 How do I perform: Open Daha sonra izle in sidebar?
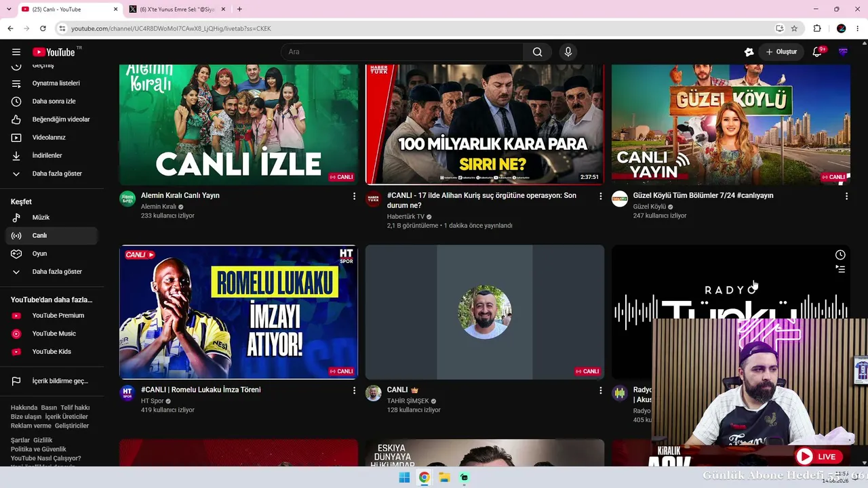click(51, 102)
